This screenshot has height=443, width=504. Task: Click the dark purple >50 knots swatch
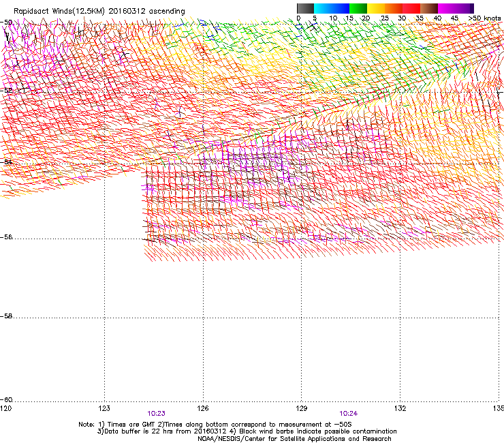click(472, 8)
